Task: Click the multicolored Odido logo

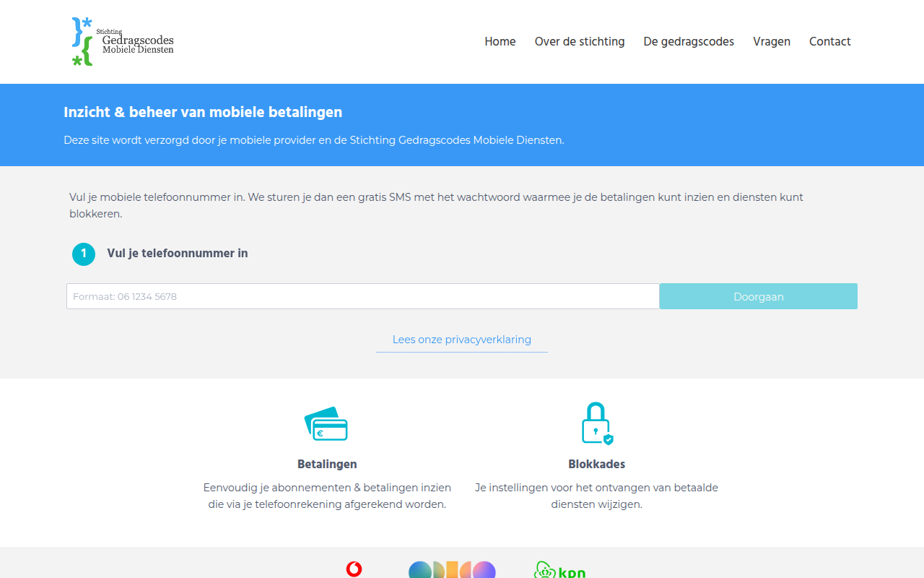Action: click(453, 569)
